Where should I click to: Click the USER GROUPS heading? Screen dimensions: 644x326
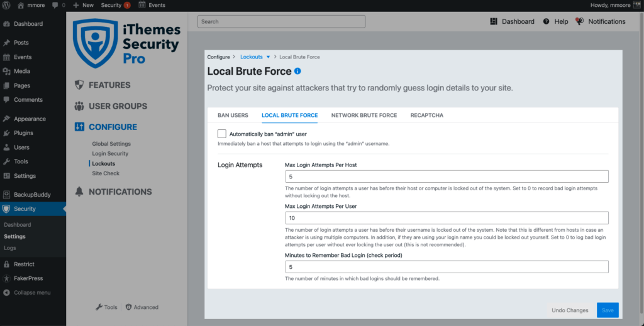click(x=118, y=106)
